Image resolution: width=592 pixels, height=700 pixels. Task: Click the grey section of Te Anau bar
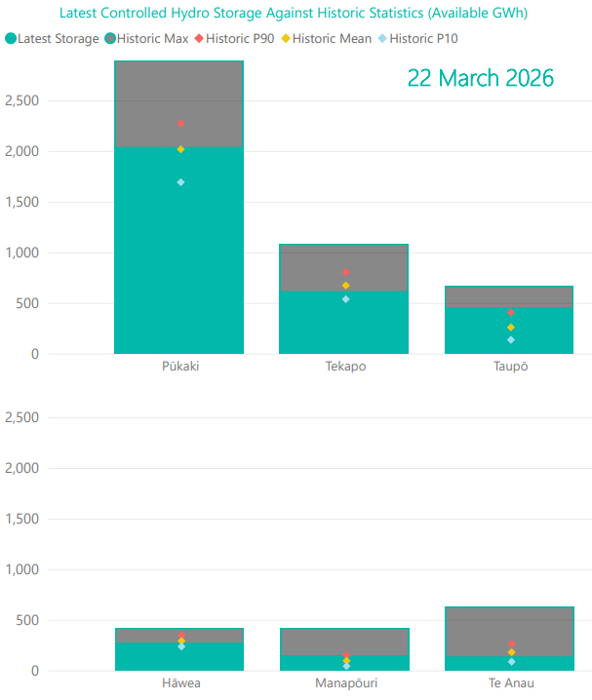[x=509, y=624]
